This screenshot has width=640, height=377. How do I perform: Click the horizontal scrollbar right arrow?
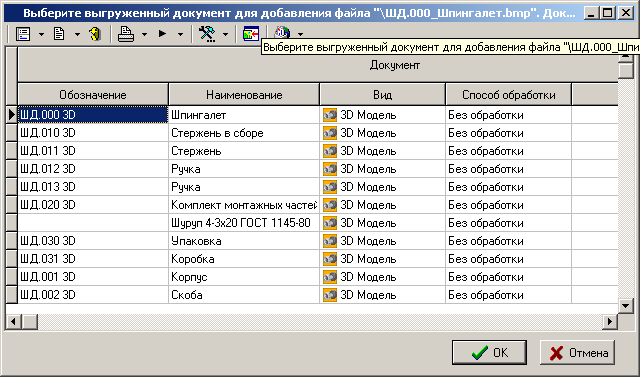pyautogui.click(x=610, y=322)
